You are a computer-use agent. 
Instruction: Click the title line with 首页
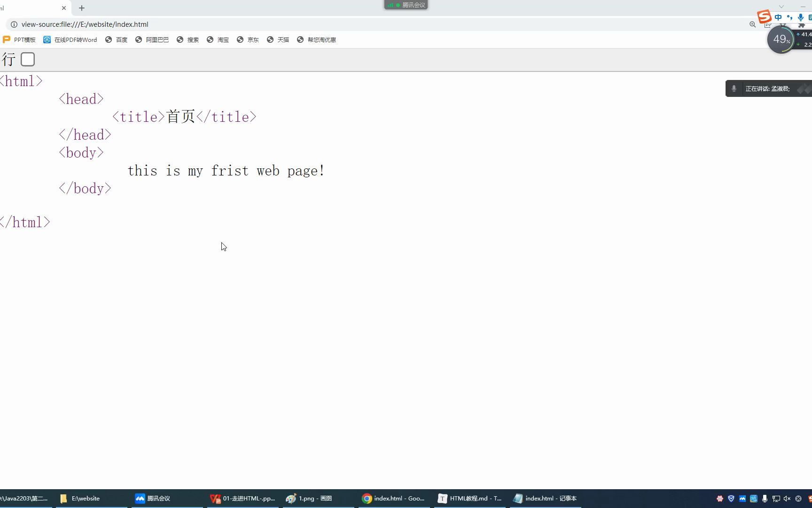coord(185,117)
